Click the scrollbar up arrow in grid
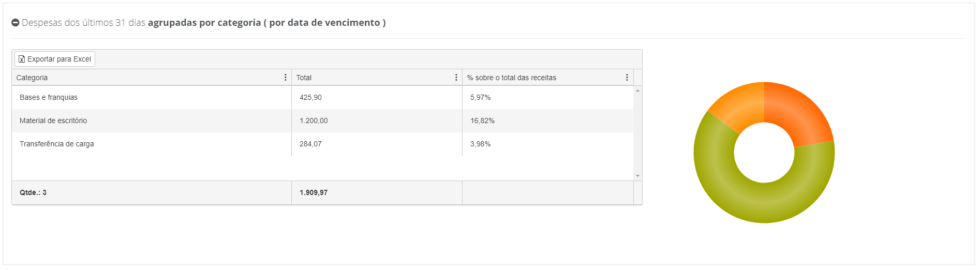Image resolution: width=980 pixels, height=270 pixels. coord(637,91)
